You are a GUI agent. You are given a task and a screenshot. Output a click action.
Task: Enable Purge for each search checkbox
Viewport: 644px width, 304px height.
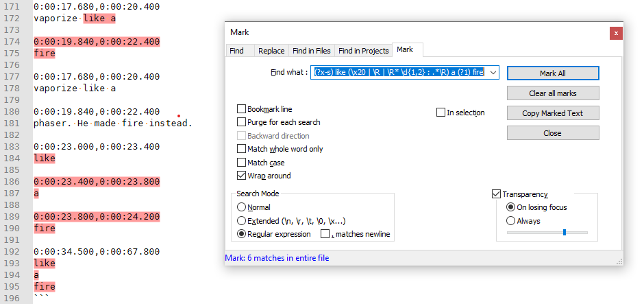tap(241, 122)
